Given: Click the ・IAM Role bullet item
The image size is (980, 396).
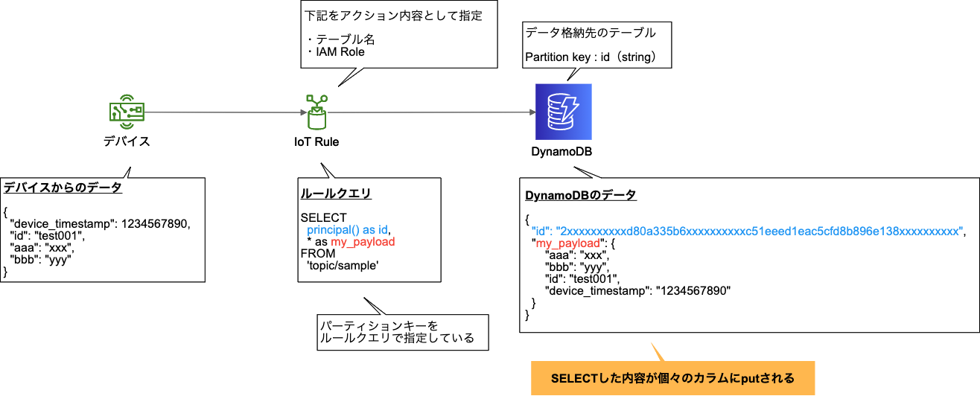Looking at the screenshot, I should (x=336, y=52).
